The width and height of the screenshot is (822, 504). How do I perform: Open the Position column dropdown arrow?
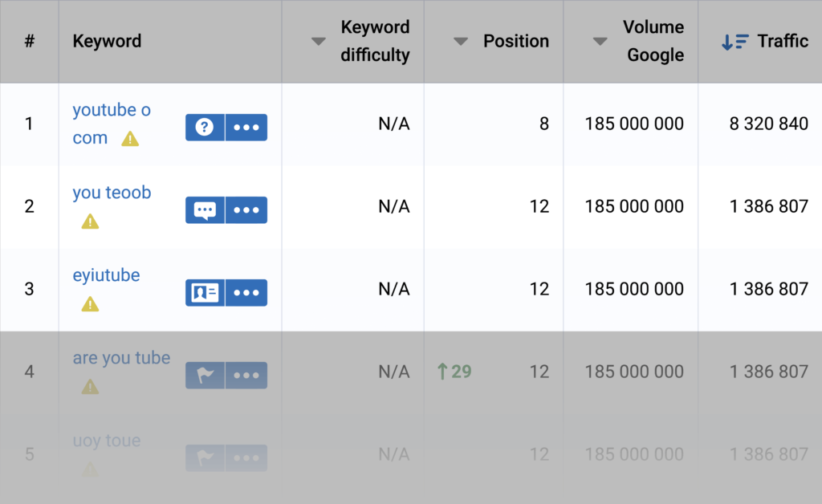tap(460, 42)
